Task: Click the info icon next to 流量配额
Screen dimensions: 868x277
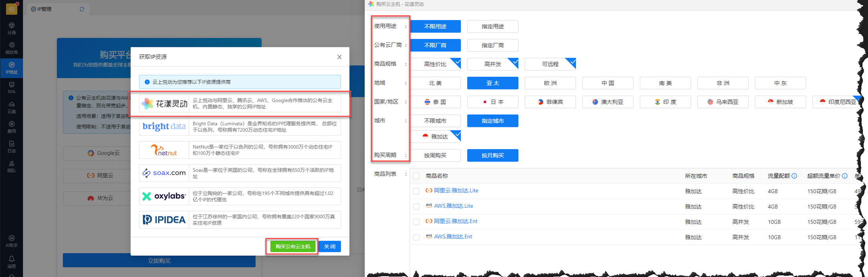Action: (794, 176)
